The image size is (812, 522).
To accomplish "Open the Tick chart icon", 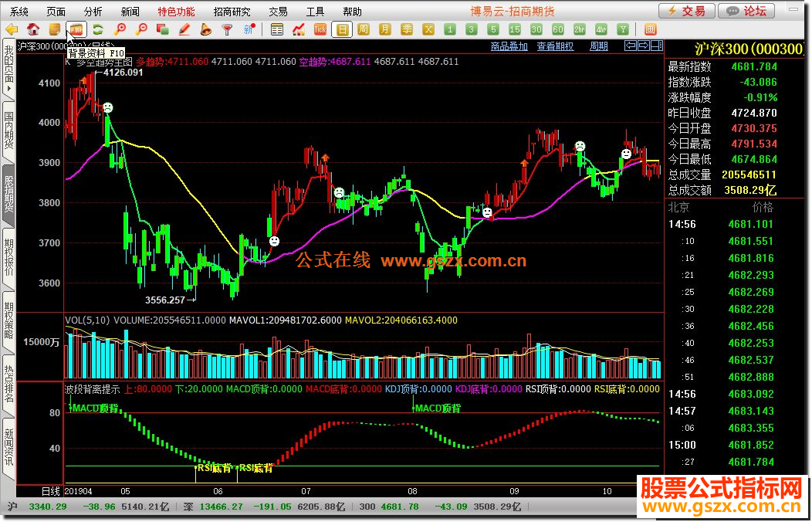I will tap(320, 29).
